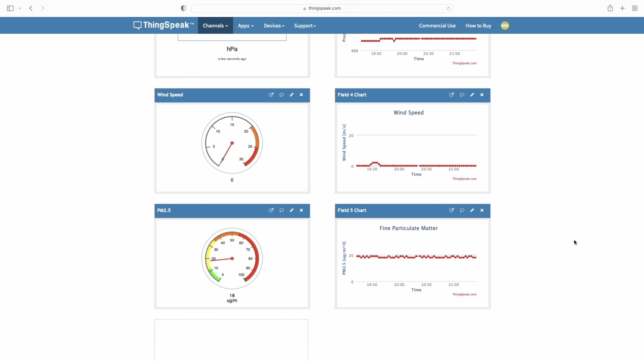Expand the Channels dropdown menu

pyautogui.click(x=215, y=26)
